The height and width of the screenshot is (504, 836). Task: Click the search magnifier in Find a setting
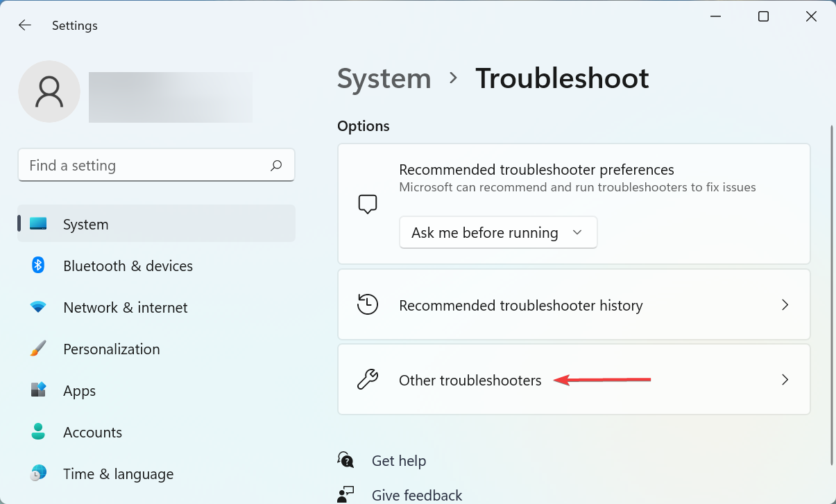275,165
